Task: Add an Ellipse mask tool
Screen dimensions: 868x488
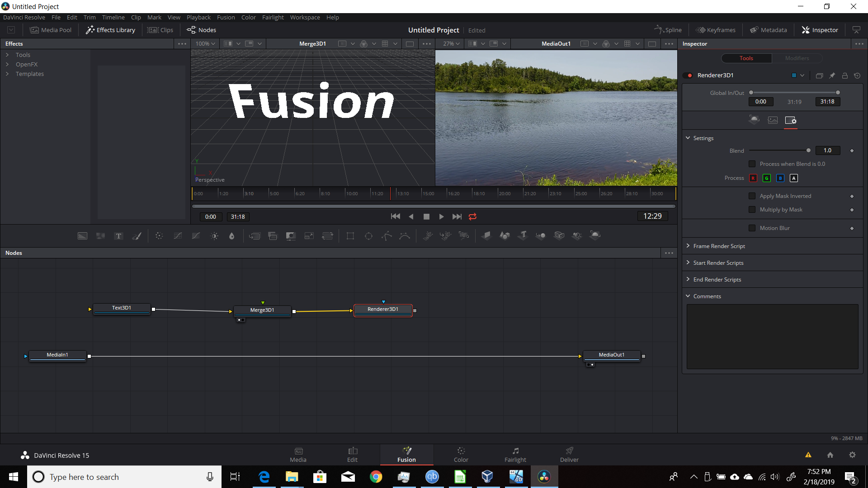Action: pos(369,236)
